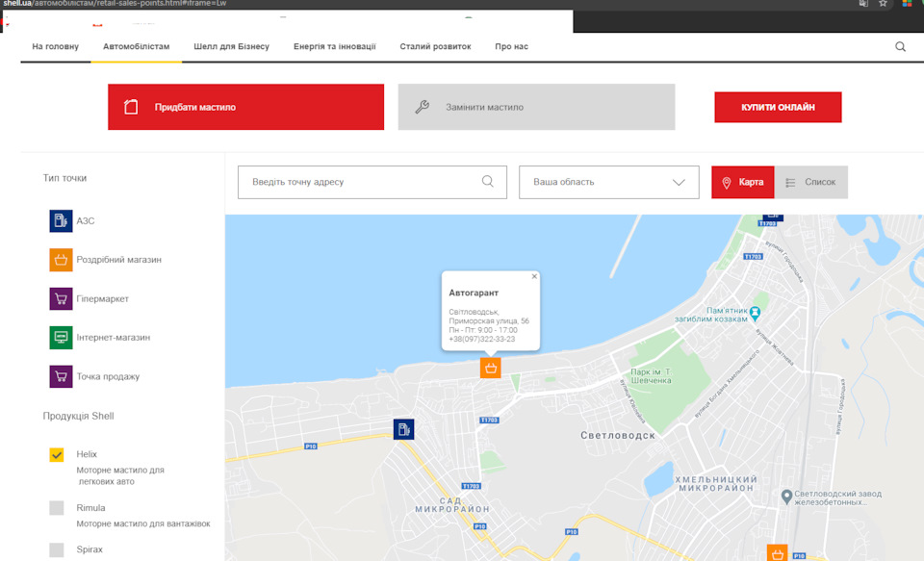Click the Точка продажу cart icon
The height and width of the screenshot is (561, 924).
coord(61,376)
